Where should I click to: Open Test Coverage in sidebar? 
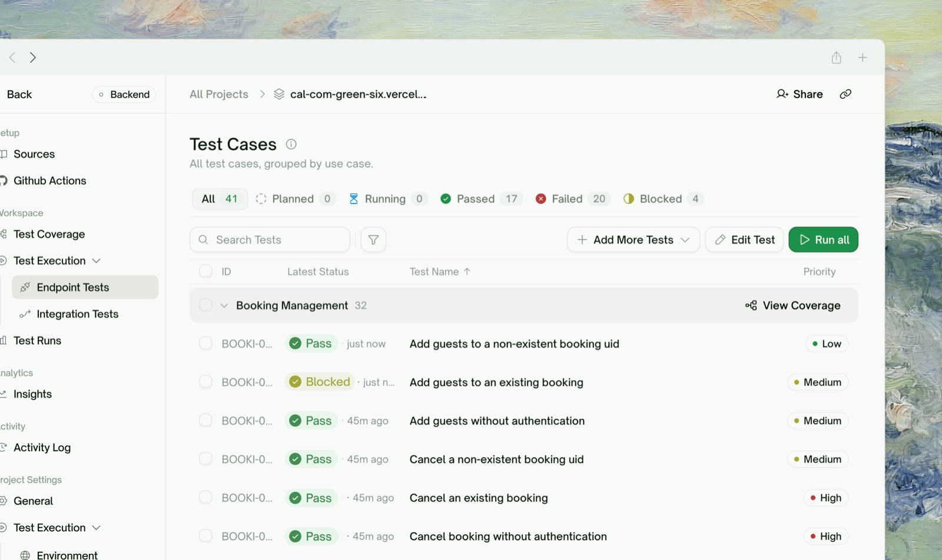49,234
